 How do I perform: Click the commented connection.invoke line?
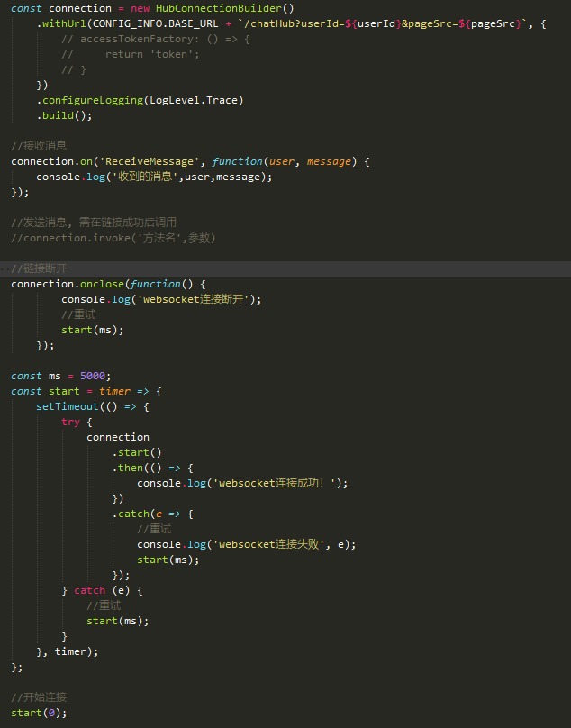[113, 238]
